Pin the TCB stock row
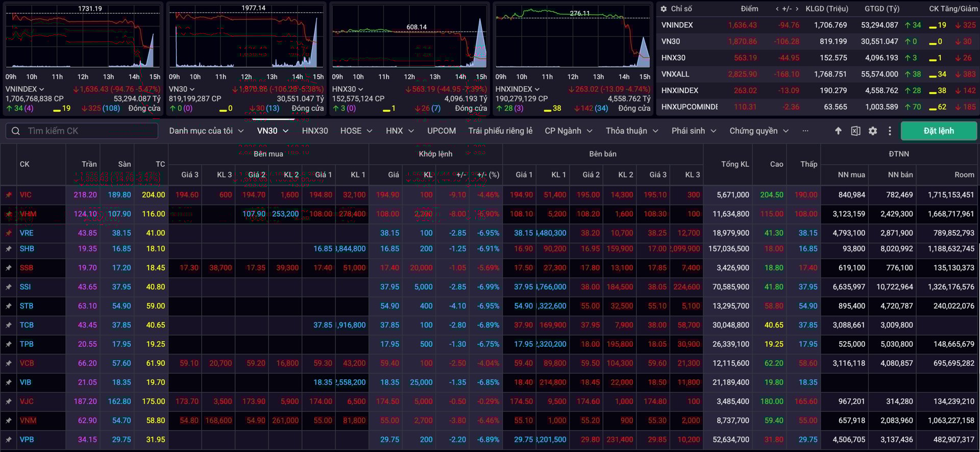980x452 pixels. [9, 325]
